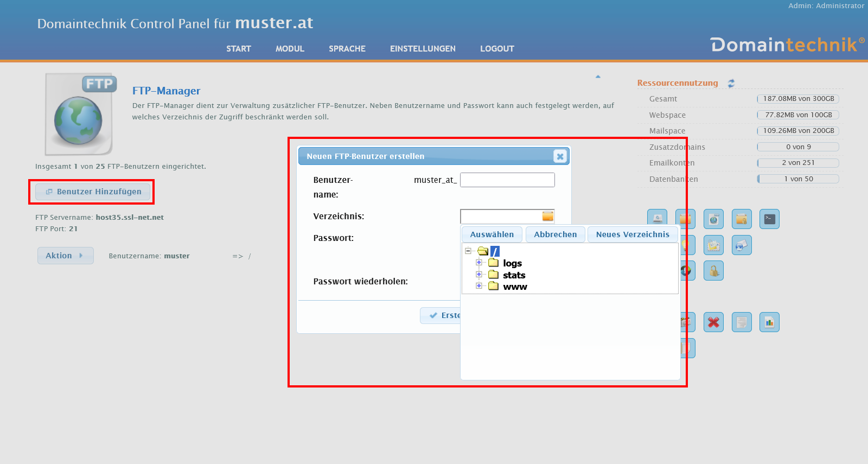Screen dimensions: 868x464
Task: Click the red X module icon
Action: coord(713,322)
